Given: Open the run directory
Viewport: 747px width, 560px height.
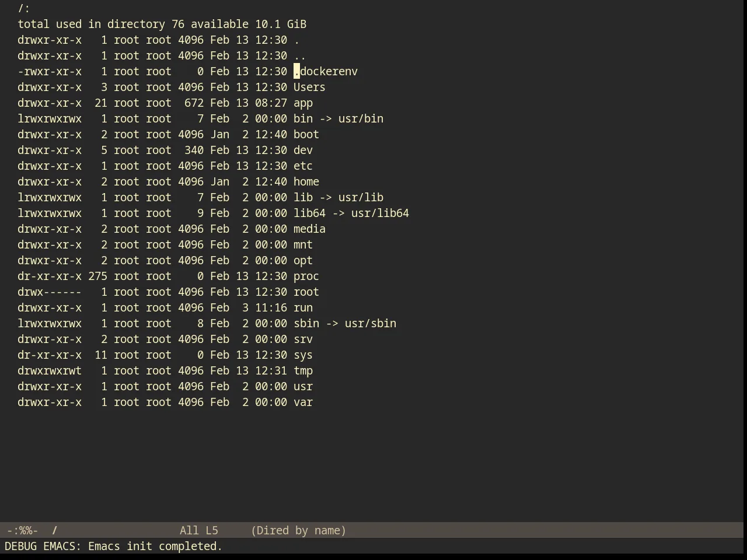Looking at the screenshot, I should point(303,308).
